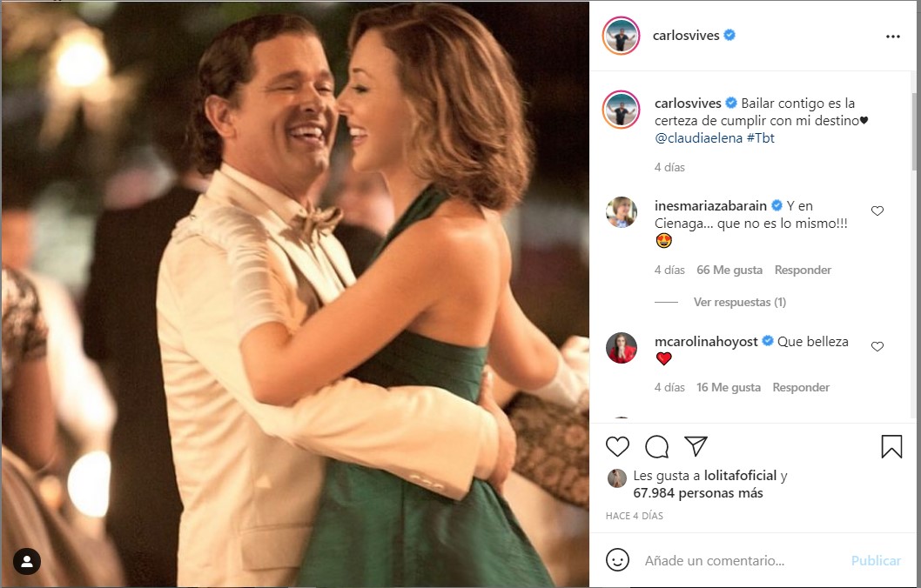Screen dimensions: 921x588
Task: Open the #Tbt hashtag
Action: click(763, 137)
